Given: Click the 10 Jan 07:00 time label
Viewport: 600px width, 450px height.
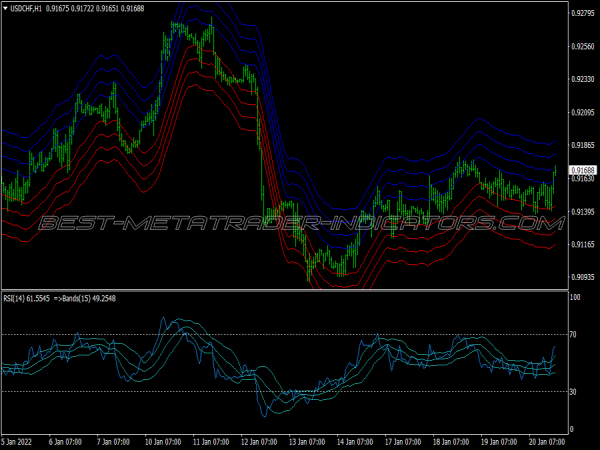Looking at the screenshot, I should (x=163, y=442).
